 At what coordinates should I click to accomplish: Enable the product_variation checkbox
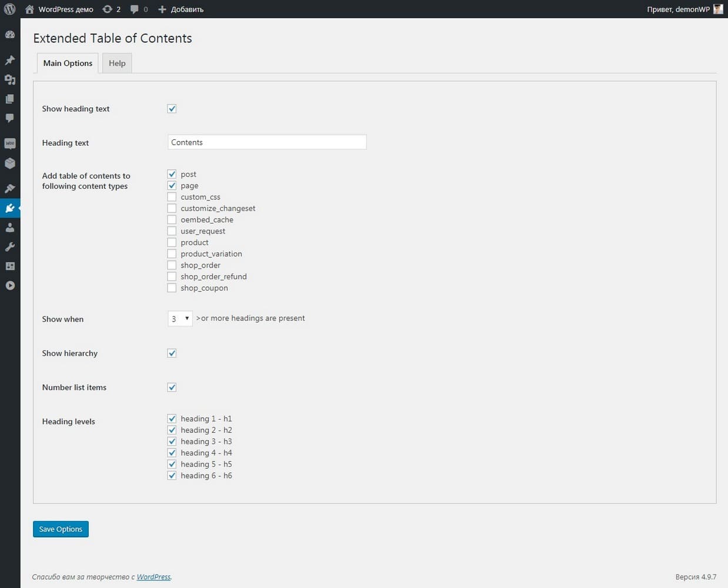tap(172, 253)
